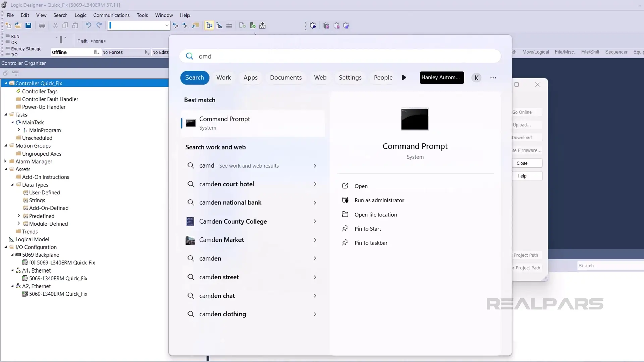Open the Offline controller status dropdown
The height and width of the screenshot is (362, 644).
(x=96, y=52)
